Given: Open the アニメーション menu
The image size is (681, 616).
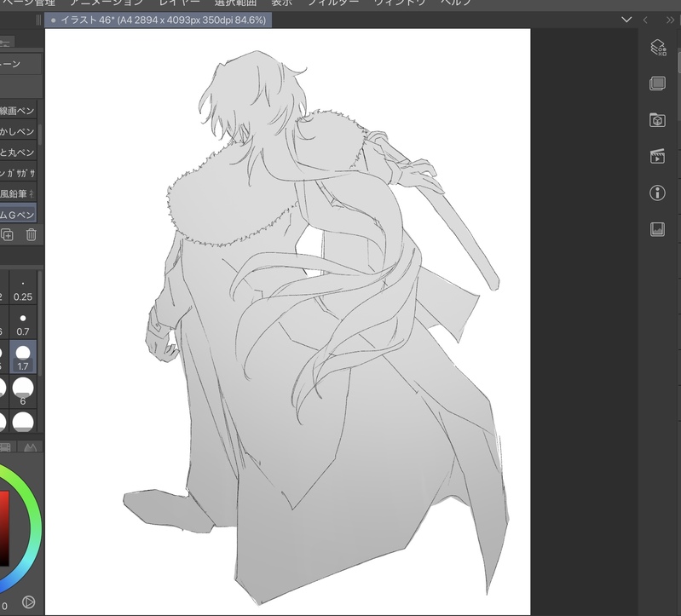Looking at the screenshot, I should click(x=107, y=3).
